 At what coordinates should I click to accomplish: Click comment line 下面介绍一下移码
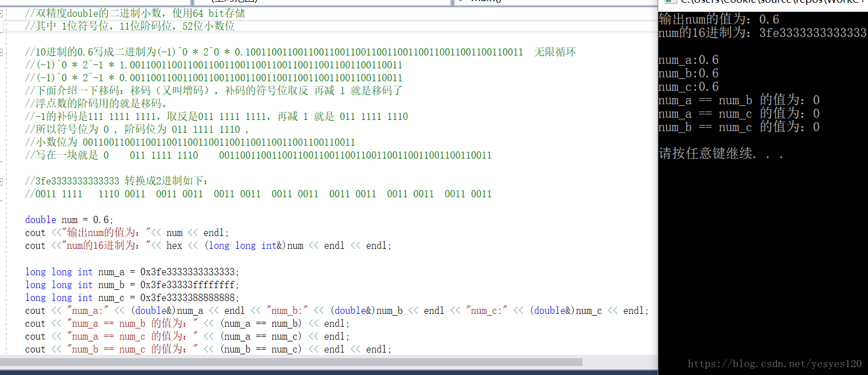[214, 91]
